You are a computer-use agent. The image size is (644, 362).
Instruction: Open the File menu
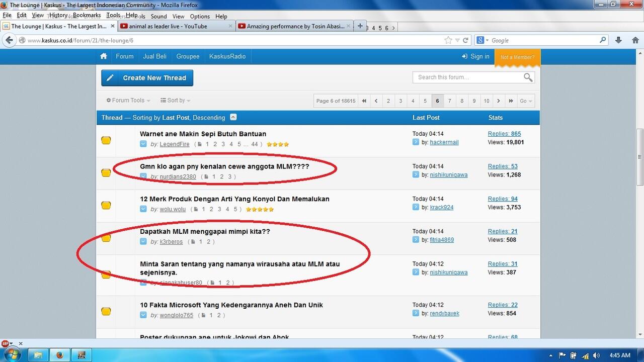(7, 16)
